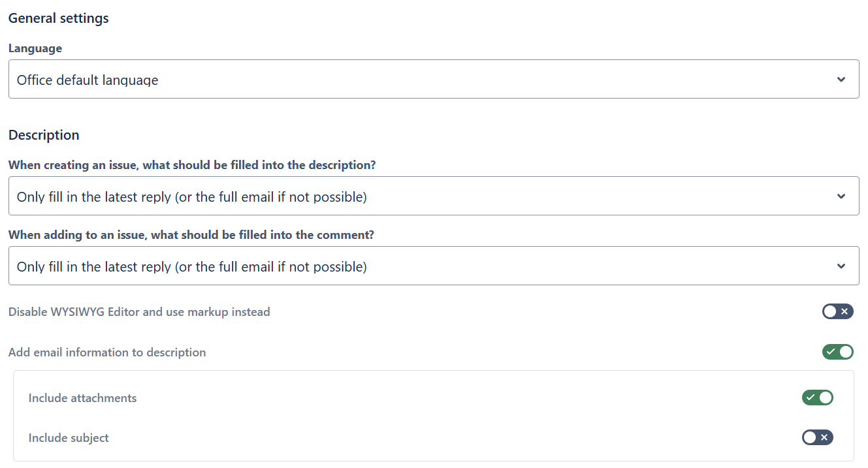The height and width of the screenshot is (468, 868).
Task: Click the 'When adding to an issue' question label
Action: click(191, 235)
